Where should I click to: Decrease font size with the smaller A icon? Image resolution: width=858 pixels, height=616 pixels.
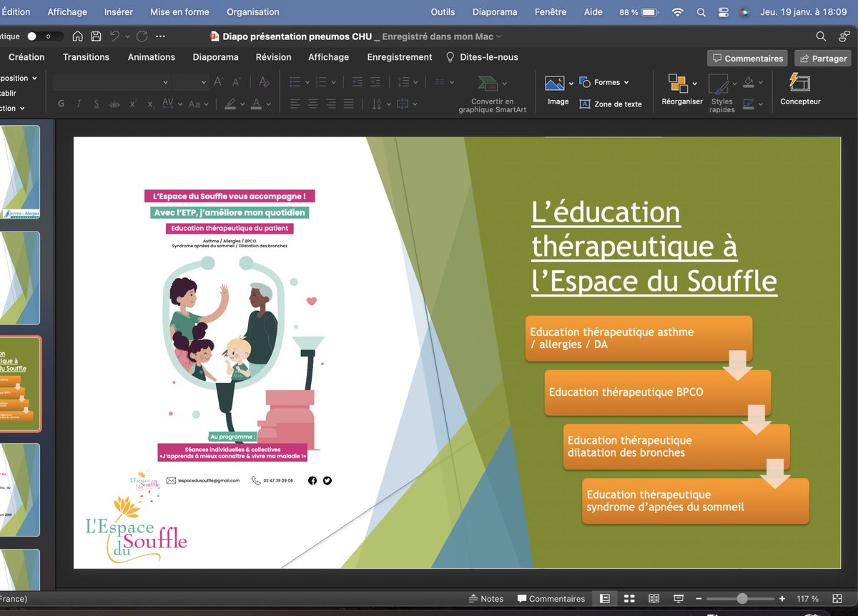pos(237,82)
